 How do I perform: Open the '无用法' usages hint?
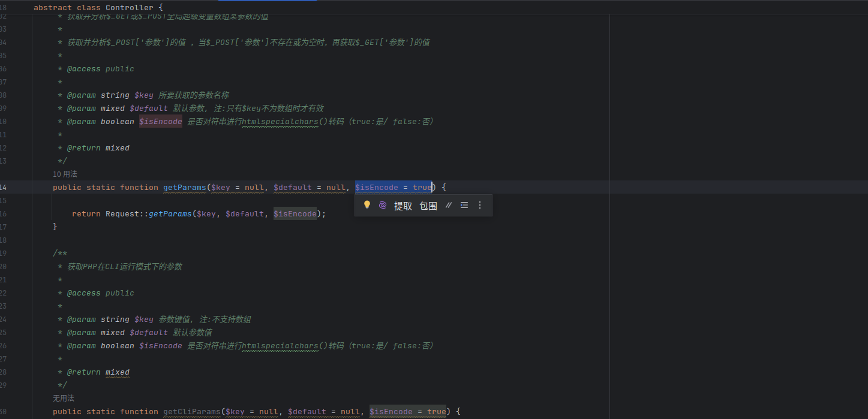pos(64,398)
